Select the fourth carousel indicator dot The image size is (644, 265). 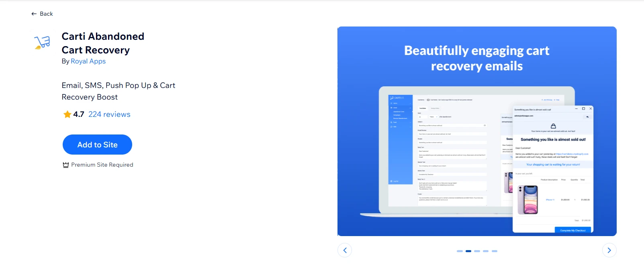point(486,251)
